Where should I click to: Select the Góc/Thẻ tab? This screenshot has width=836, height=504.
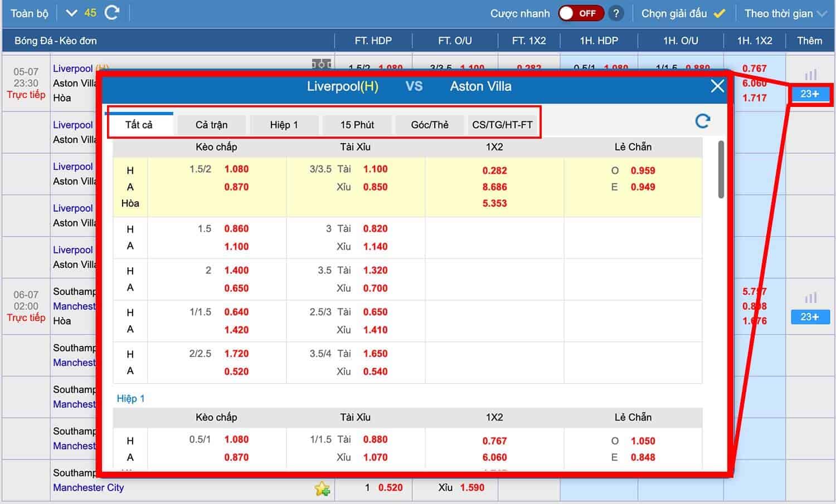coord(429,125)
